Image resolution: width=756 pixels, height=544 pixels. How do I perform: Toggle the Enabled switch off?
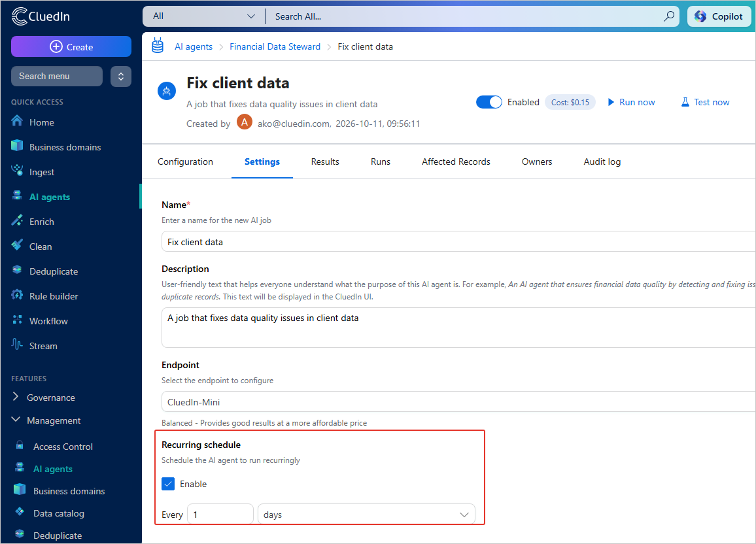pos(489,102)
